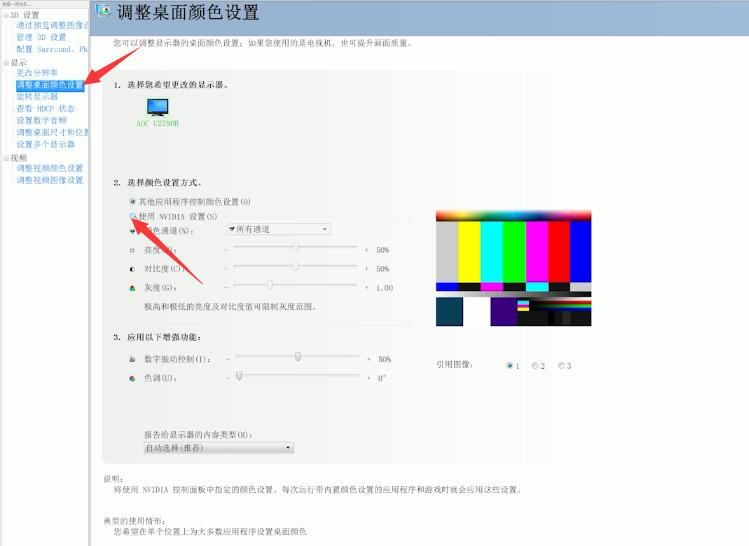The height and width of the screenshot is (546, 749).
Task: Click the gamma slider thumb
Action: pyautogui.click(x=270, y=285)
